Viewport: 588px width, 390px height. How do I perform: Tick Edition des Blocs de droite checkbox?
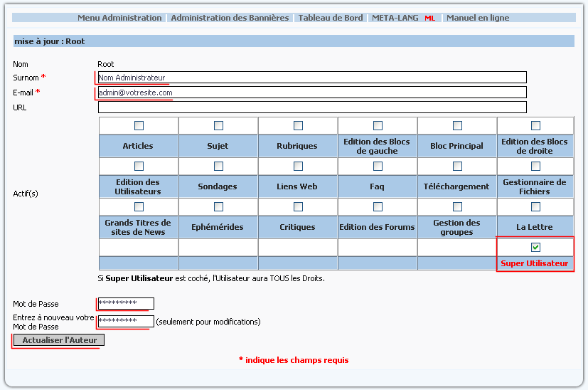535,125
